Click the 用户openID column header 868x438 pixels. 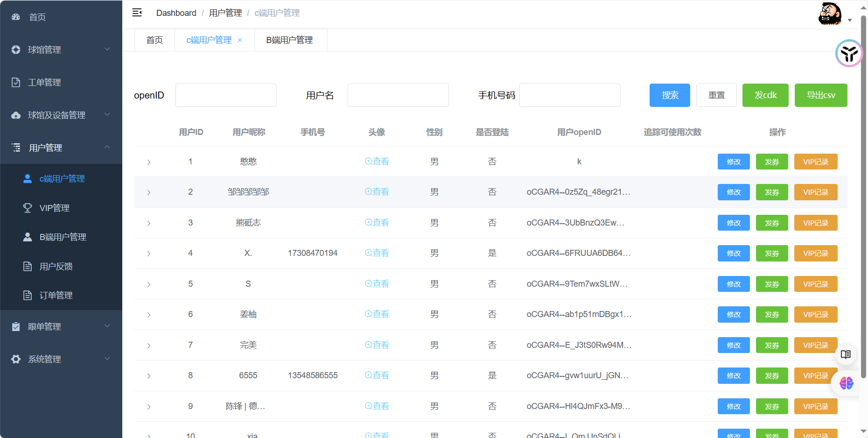(579, 132)
